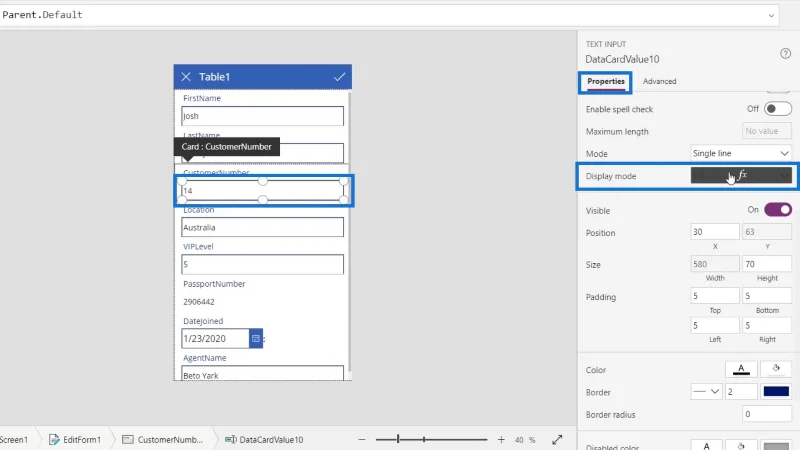Click the DateJoined date field 1/23/2020
The height and width of the screenshot is (450, 800).
pos(215,338)
